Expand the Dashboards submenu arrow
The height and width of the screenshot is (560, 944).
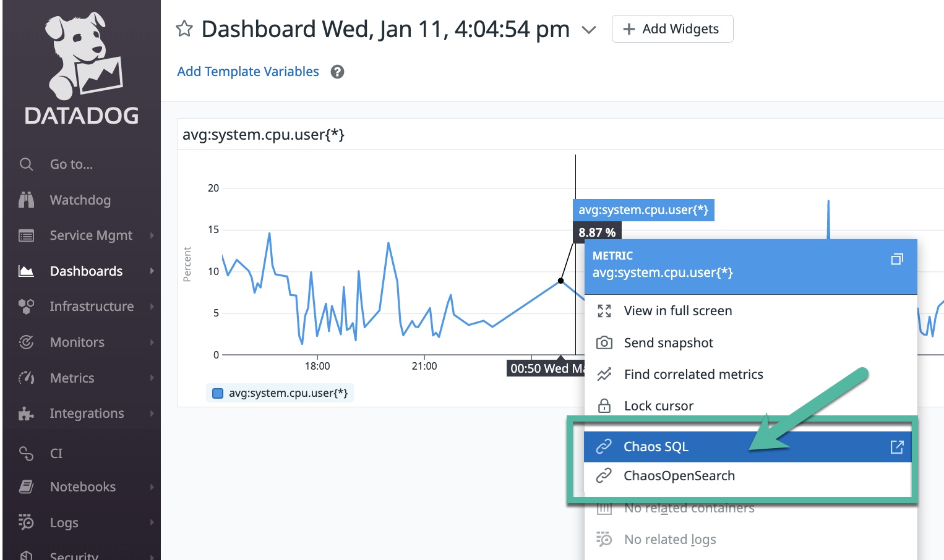pos(152,271)
